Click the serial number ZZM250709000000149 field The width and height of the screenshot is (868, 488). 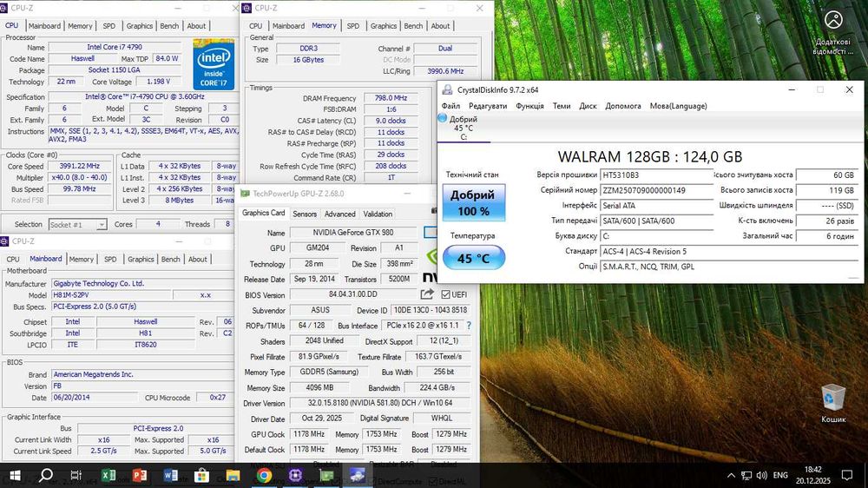point(656,190)
